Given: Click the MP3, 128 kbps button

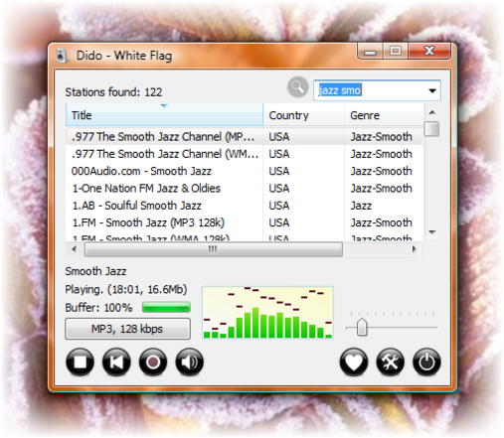Looking at the screenshot, I should point(127,329).
